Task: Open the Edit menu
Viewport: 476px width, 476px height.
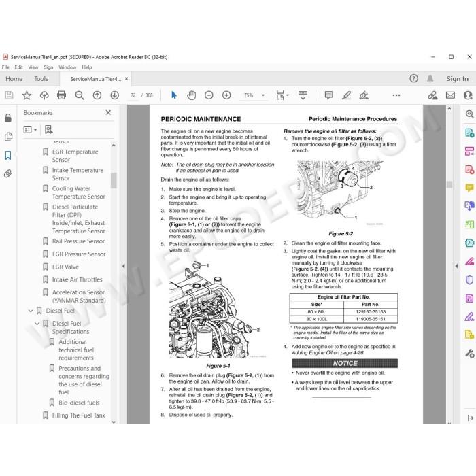Action: pyautogui.click(x=18, y=67)
